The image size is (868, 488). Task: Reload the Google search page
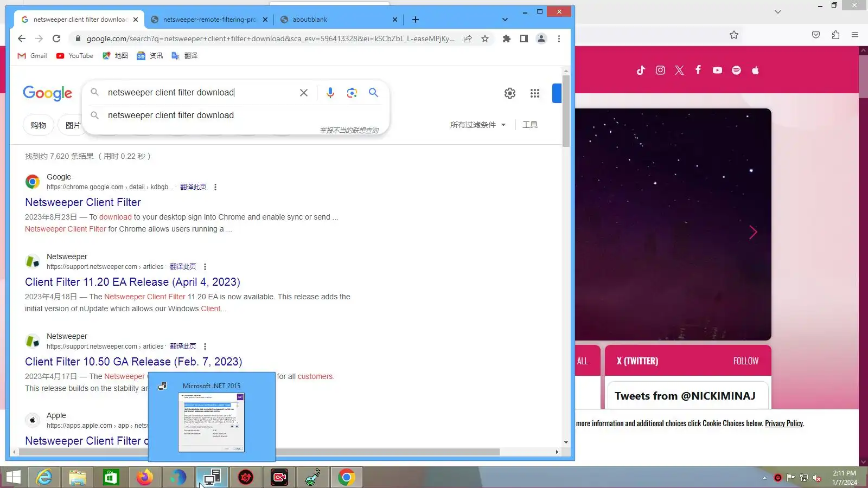tap(56, 38)
